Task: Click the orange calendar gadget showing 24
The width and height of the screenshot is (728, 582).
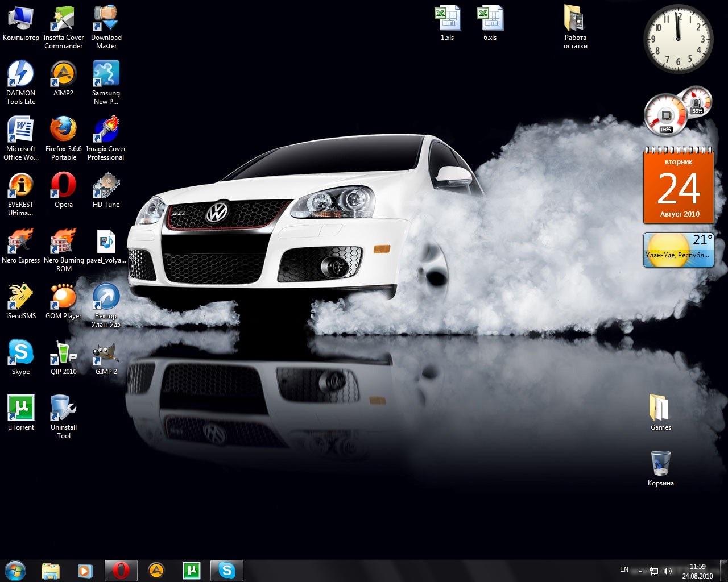Action: point(679,188)
